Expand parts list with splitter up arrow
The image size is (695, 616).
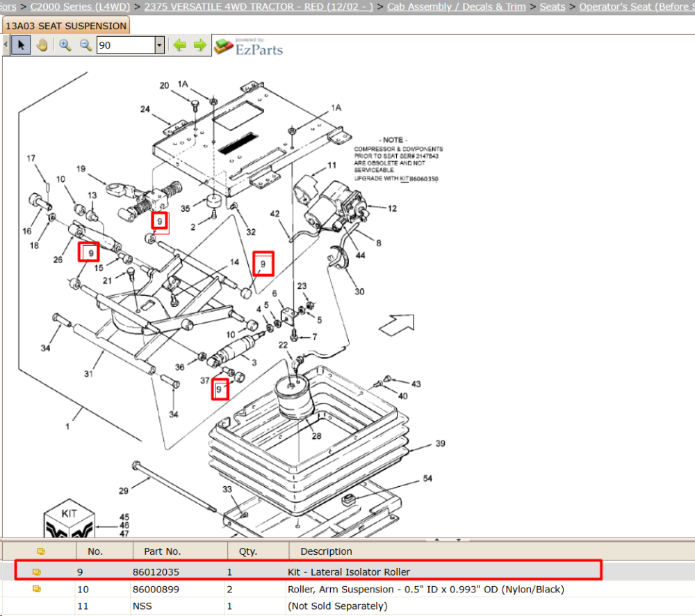click(x=436, y=540)
